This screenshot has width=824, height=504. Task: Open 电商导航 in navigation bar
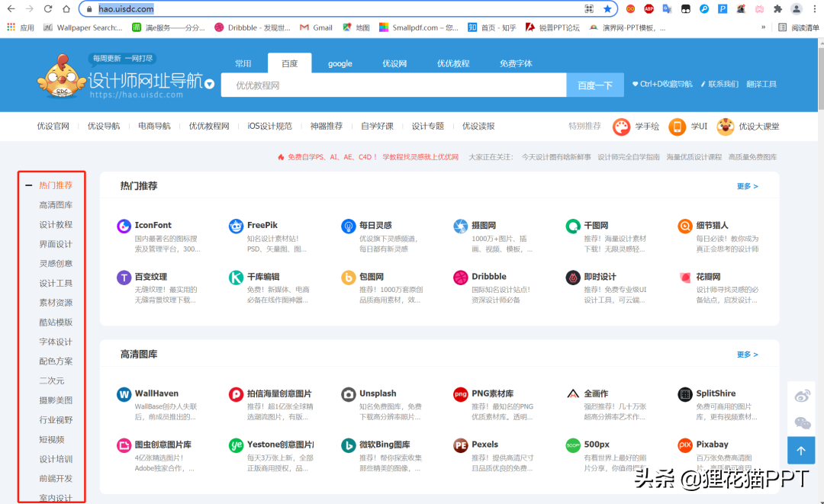(154, 126)
